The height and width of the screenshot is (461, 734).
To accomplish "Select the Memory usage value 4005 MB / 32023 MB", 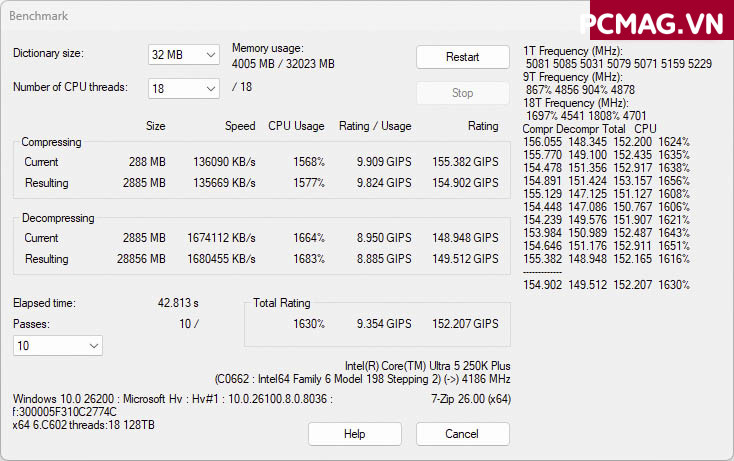I will click(283, 63).
